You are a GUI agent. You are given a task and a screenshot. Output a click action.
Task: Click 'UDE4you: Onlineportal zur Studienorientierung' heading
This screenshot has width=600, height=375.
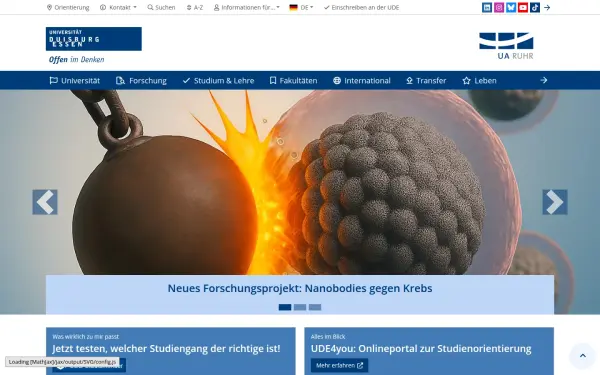[421, 349]
